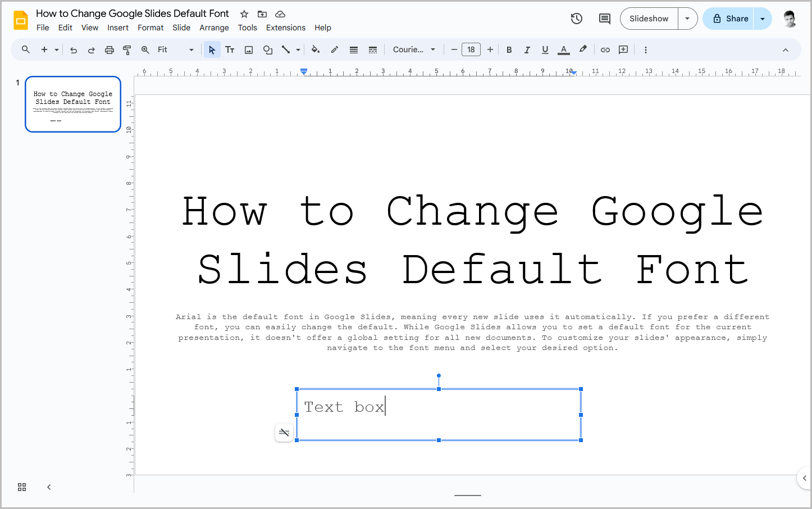Redo the last action
This screenshot has width=812, height=509.
[x=92, y=50]
